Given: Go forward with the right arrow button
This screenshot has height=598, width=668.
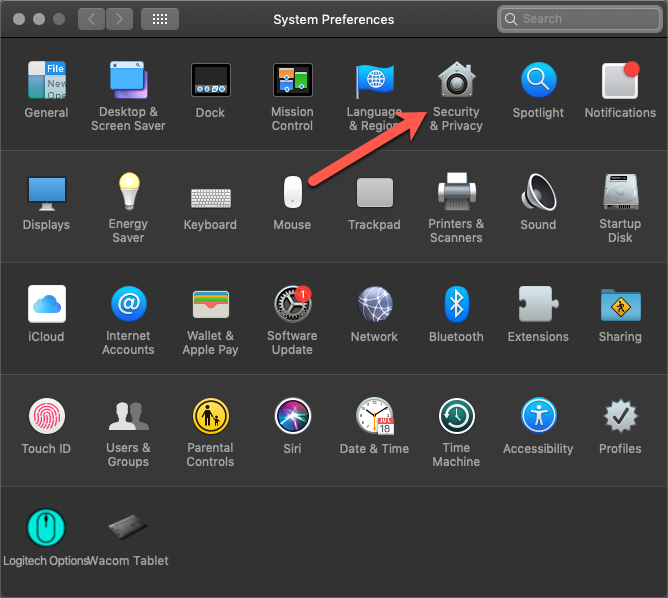Looking at the screenshot, I should coord(119,19).
